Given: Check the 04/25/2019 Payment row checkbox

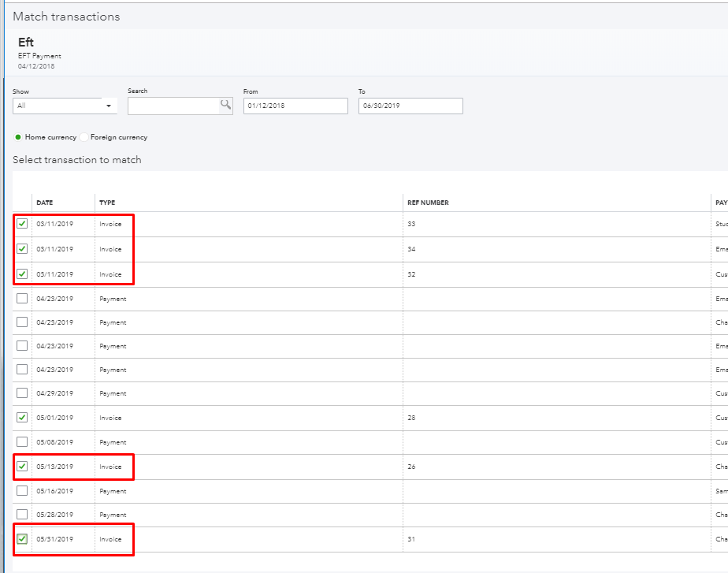Looking at the screenshot, I should coord(22,370).
